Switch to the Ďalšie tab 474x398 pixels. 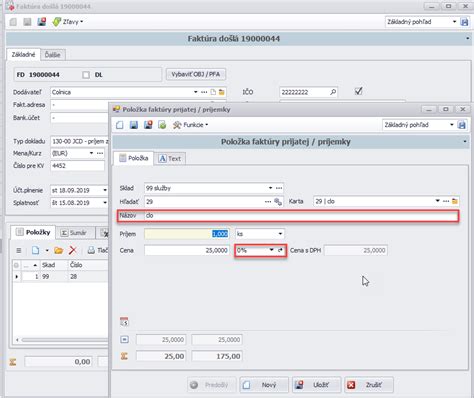53,55
